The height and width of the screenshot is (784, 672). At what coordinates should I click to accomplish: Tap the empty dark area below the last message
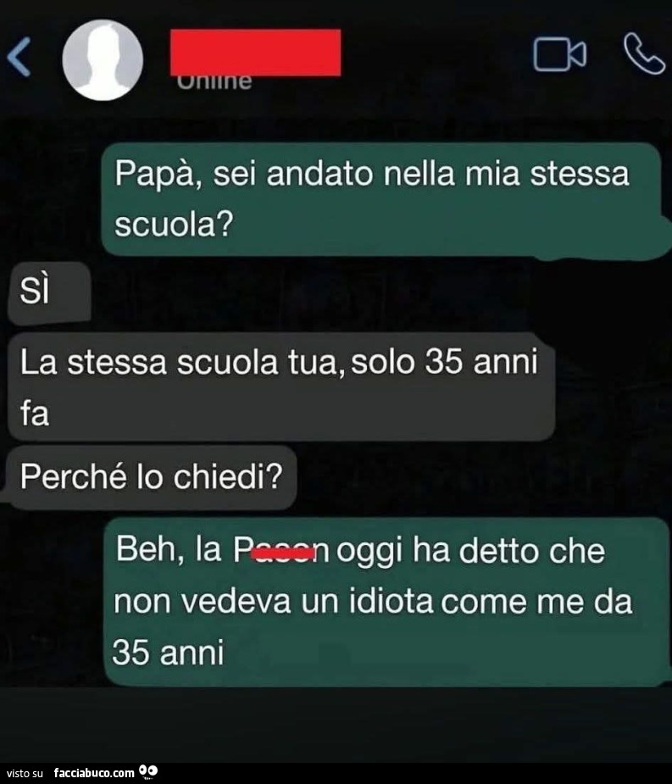[336, 724]
